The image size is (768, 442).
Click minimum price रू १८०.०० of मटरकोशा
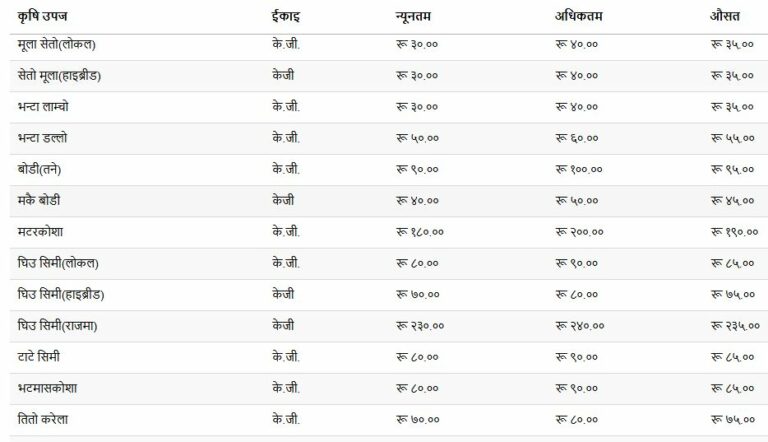tap(420, 232)
